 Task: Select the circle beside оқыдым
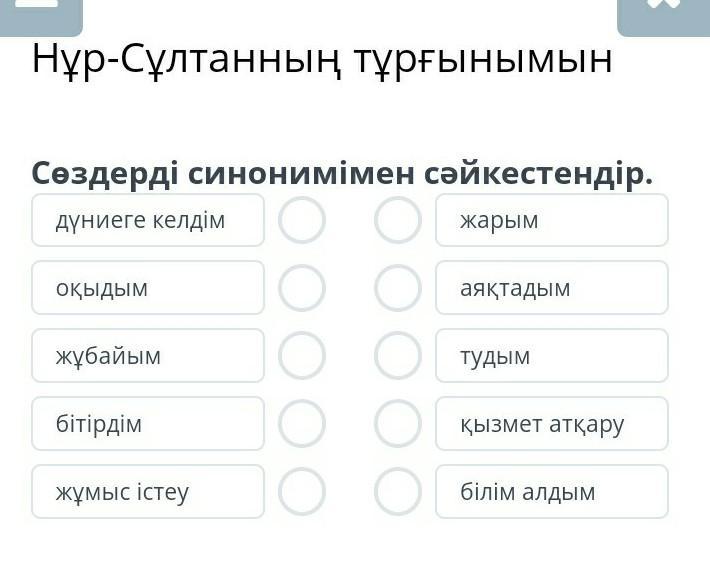pos(302,288)
